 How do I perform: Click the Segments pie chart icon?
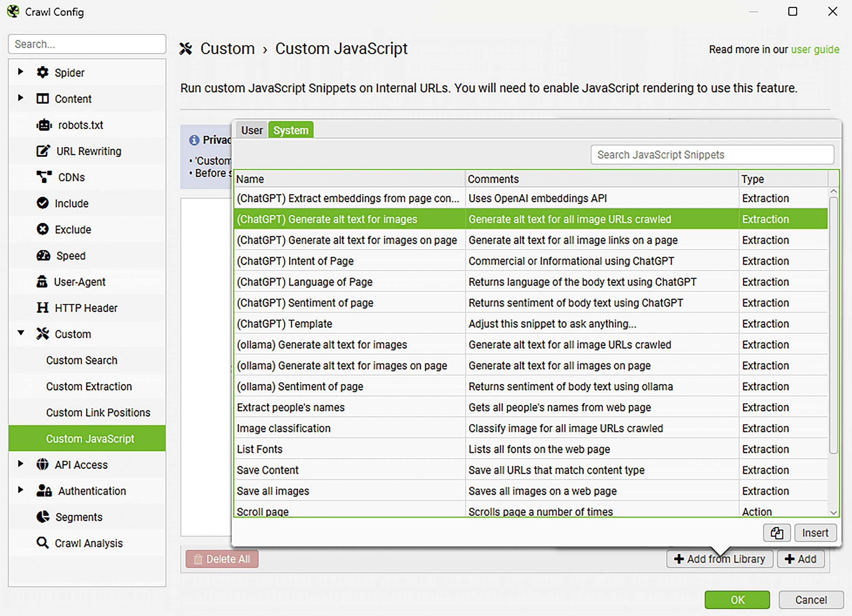(x=43, y=517)
